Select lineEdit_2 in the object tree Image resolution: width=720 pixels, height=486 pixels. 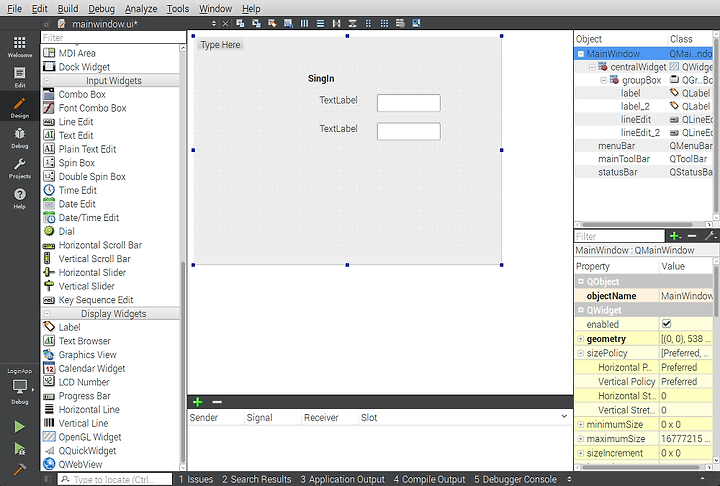pos(640,133)
